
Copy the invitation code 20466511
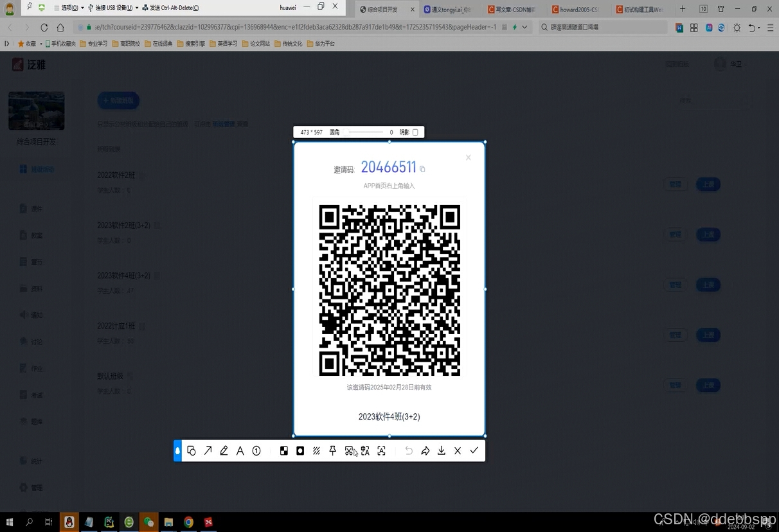[422, 169]
